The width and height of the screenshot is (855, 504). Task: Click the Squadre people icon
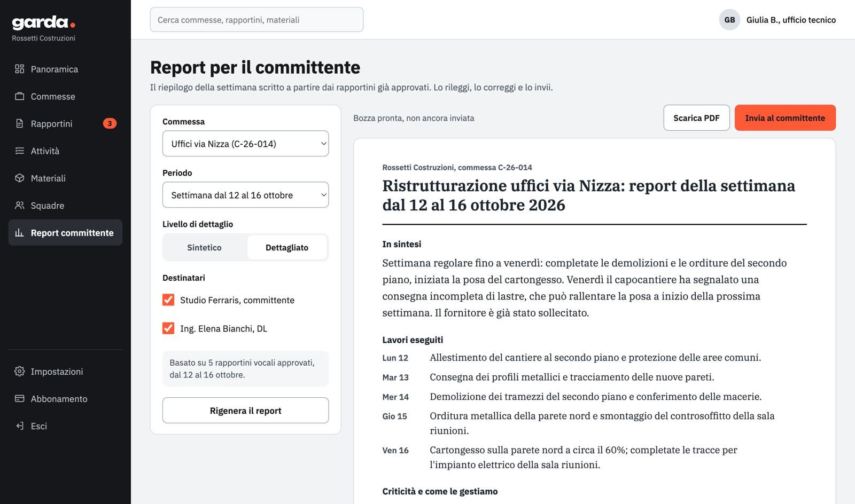pos(20,205)
